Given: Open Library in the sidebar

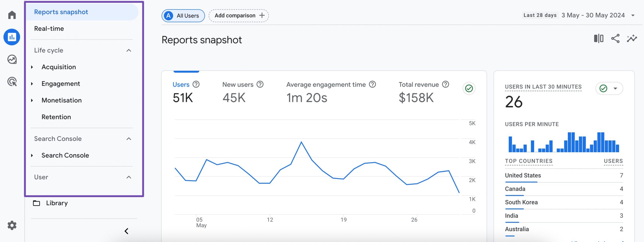Looking at the screenshot, I should pyautogui.click(x=57, y=203).
